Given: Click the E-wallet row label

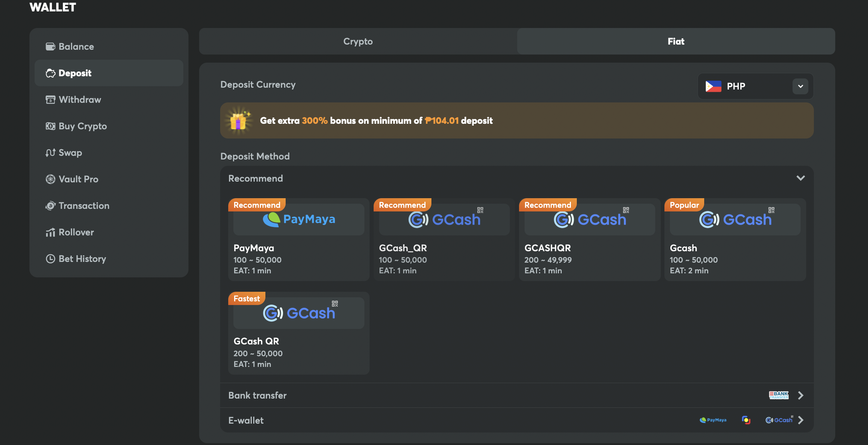Looking at the screenshot, I should point(246,420).
